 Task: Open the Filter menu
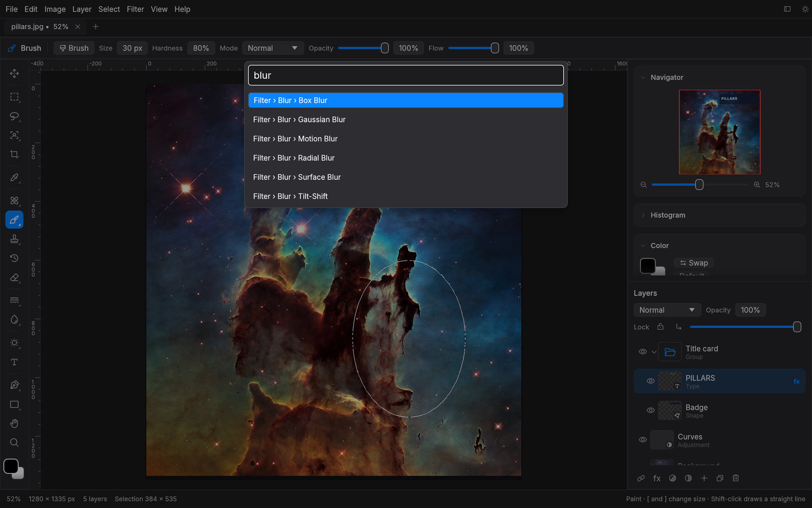[136, 9]
